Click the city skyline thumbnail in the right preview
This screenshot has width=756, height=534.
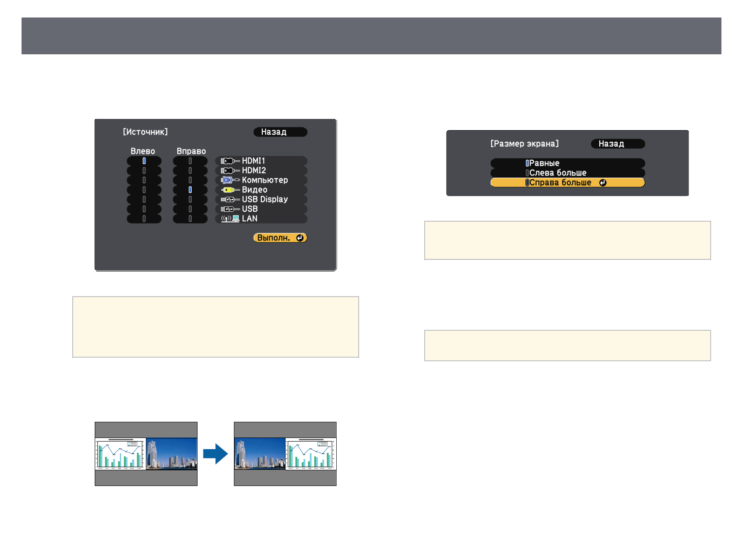point(259,454)
